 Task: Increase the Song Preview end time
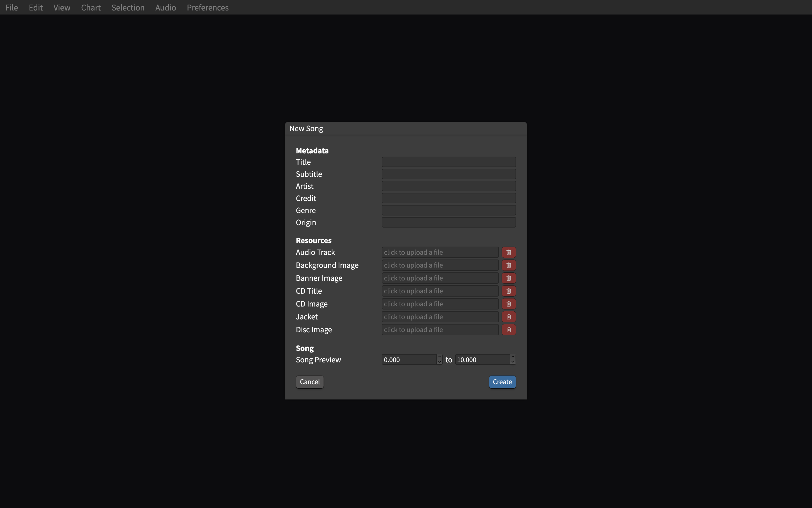point(513,357)
